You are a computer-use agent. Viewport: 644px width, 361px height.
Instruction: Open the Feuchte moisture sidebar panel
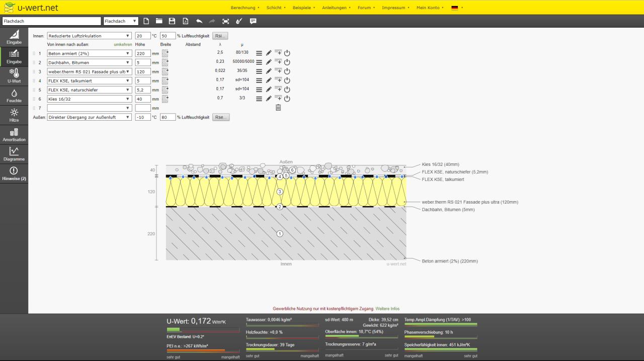pos(14,96)
